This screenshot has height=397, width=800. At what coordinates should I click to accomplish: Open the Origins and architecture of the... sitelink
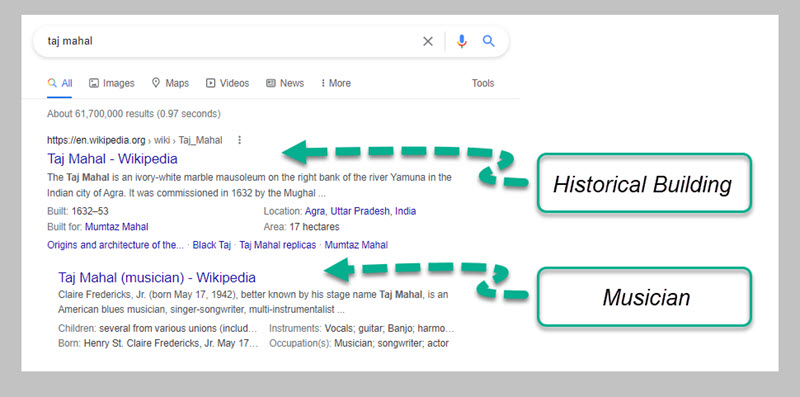[x=115, y=245]
